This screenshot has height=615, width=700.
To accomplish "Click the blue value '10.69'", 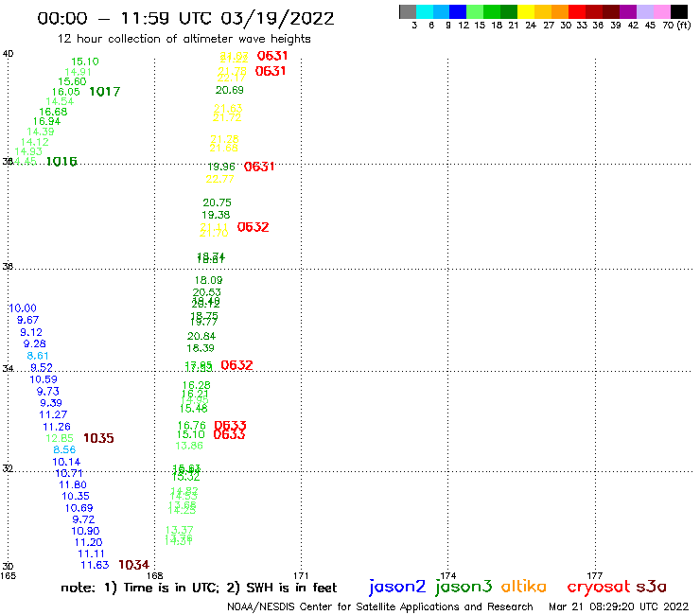I will (x=79, y=508).
